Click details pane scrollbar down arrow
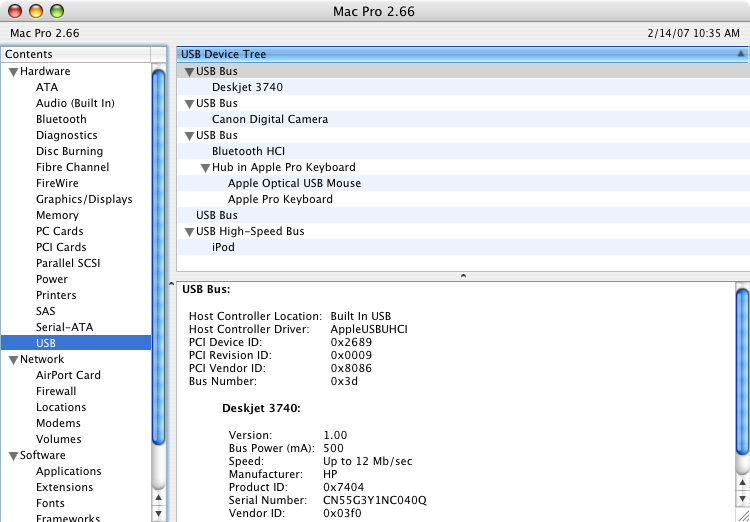The height and width of the screenshot is (522, 750). coord(742,498)
